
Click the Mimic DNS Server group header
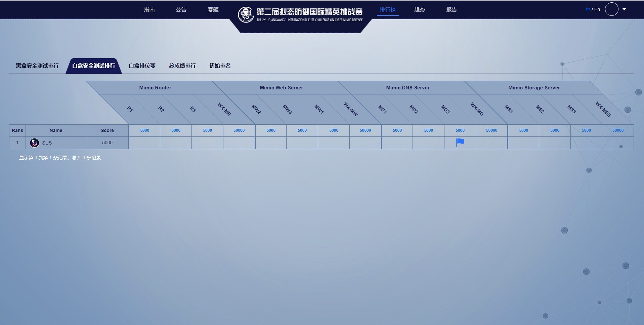click(x=408, y=88)
